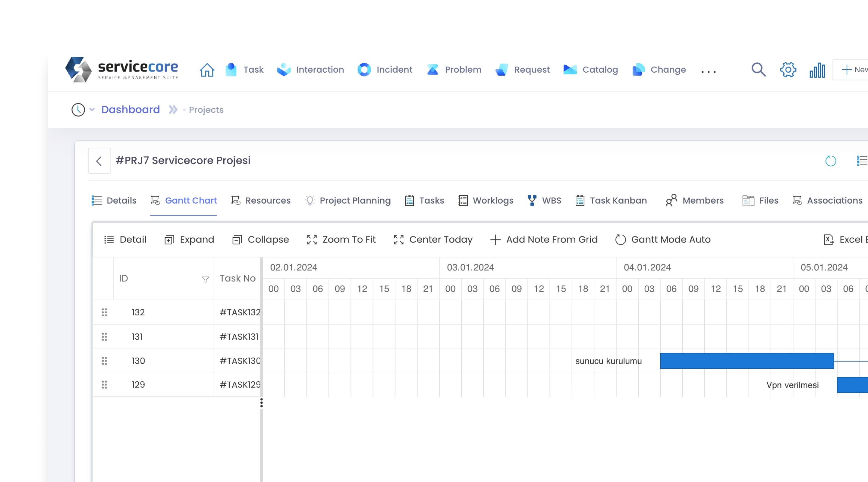Click the grid splitter handle dots

click(x=262, y=402)
